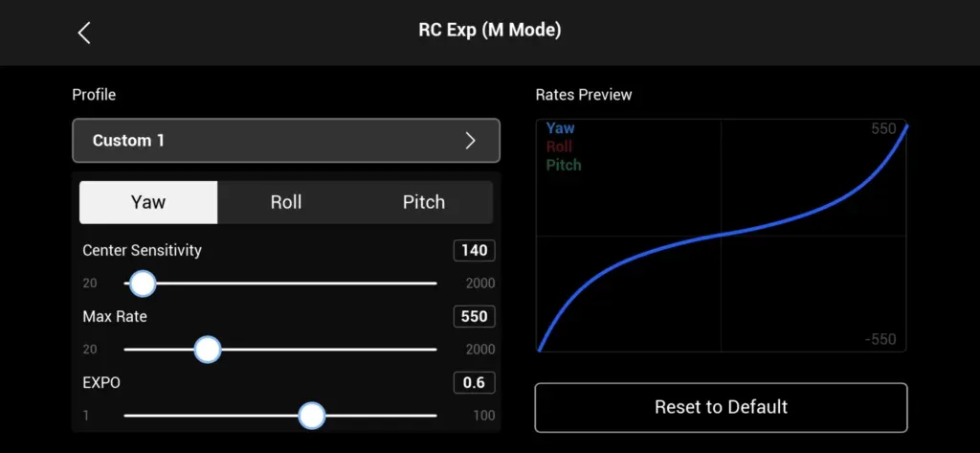This screenshot has width=980, height=453.
Task: Click the Max Rate value field 550
Action: [x=474, y=317]
